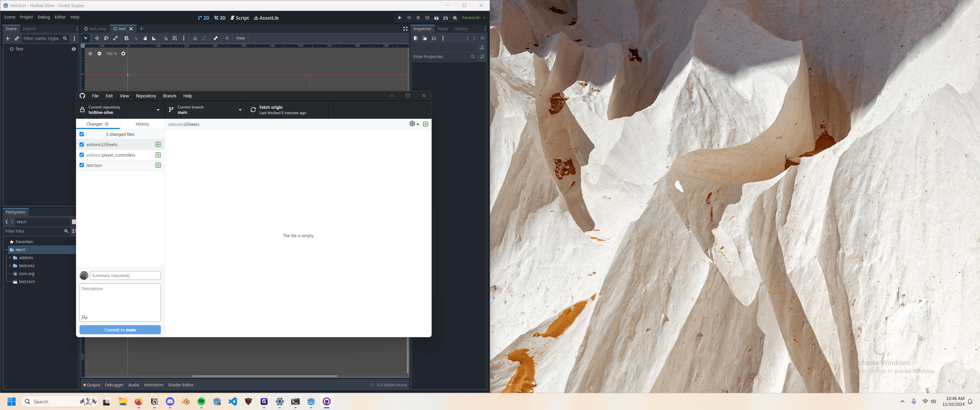The width and height of the screenshot is (980, 410).
Task: Click the add co-authors icon
Action: (84, 317)
